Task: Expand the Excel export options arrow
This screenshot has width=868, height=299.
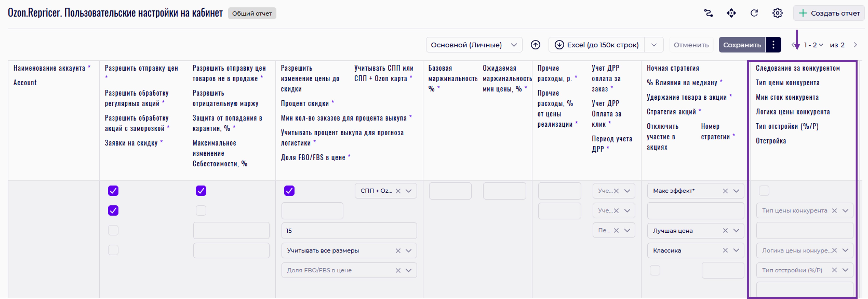Action: tap(654, 45)
